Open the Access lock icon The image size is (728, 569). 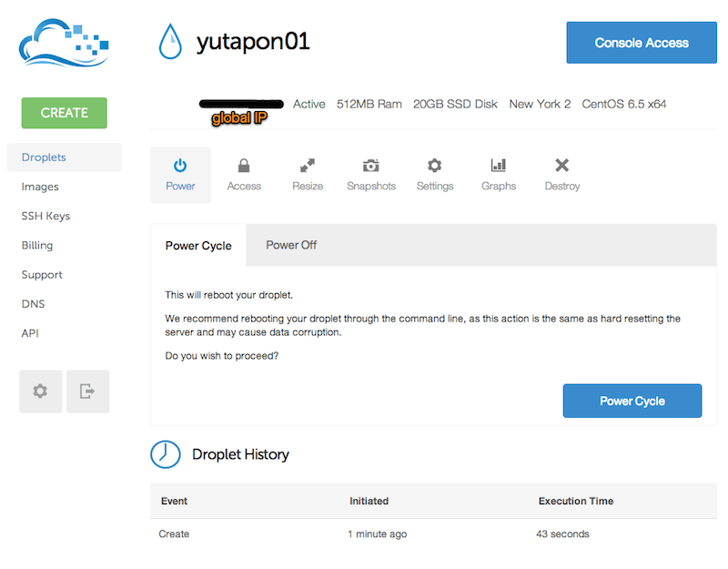click(x=244, y=166)
